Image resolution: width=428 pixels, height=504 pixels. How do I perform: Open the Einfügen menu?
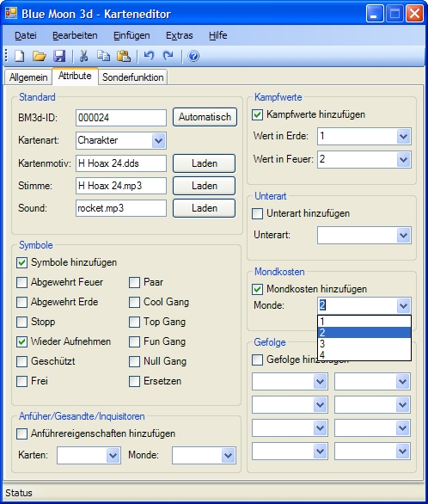click(x=131, y=35)
